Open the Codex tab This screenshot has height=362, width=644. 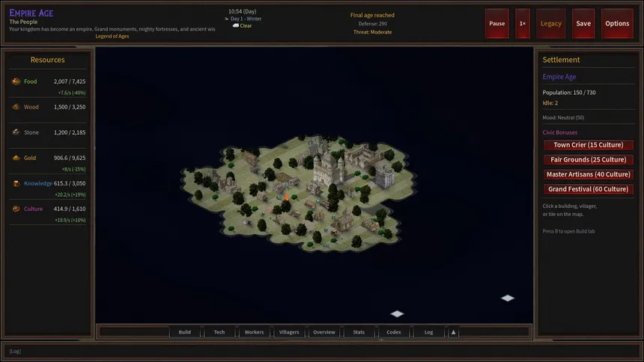coord(394,332)
